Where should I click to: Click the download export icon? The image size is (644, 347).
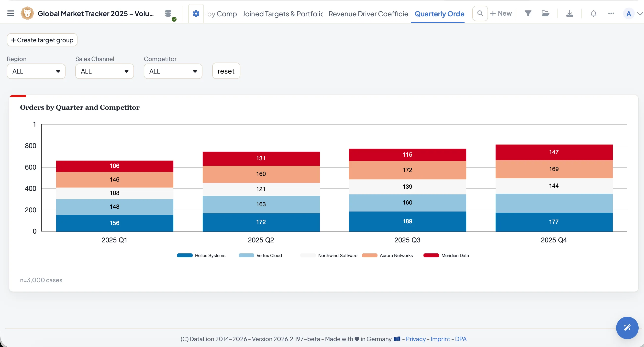click(569, 13)
